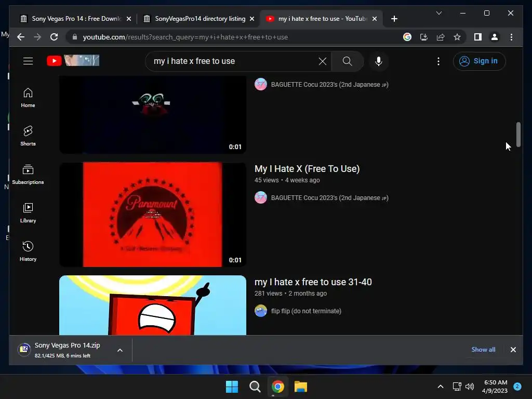Open the Chrome profile menu
This screenshot has height=399, width=532.
coord(495,37)
